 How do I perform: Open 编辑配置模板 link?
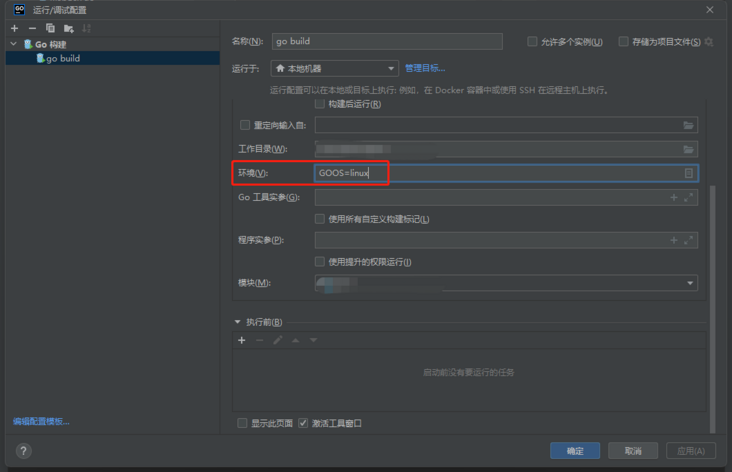pyautogui.click(x=41, y=421)
